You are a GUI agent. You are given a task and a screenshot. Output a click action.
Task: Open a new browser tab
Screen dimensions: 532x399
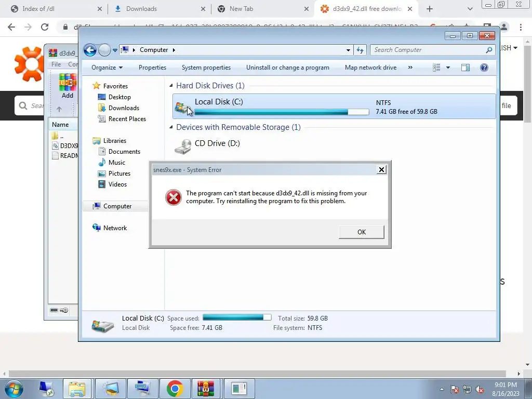pos(430,9)
